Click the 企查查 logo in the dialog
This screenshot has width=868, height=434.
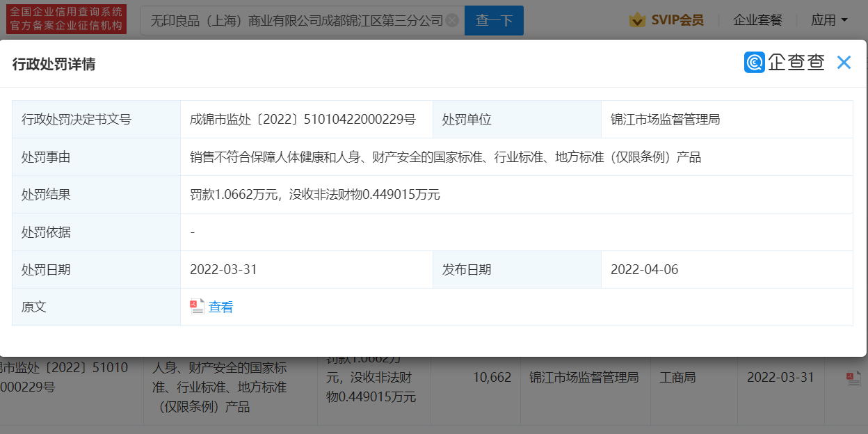785,63
